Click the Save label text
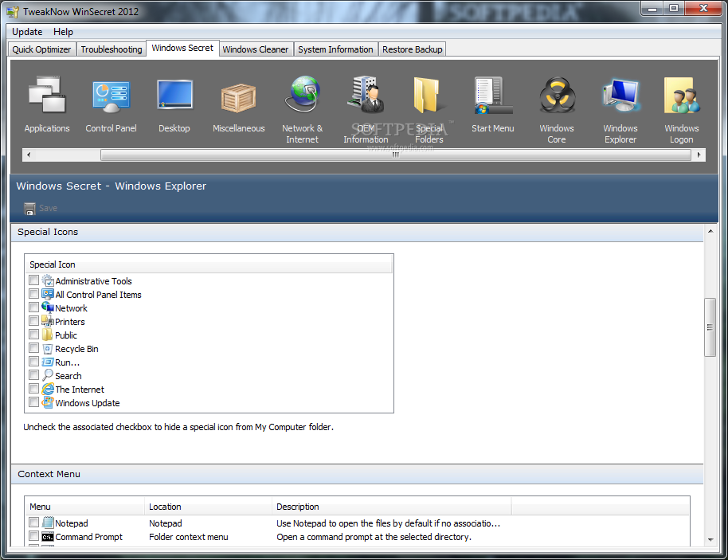The height and width of the screenshot is (560, 728). coord(49,208)
